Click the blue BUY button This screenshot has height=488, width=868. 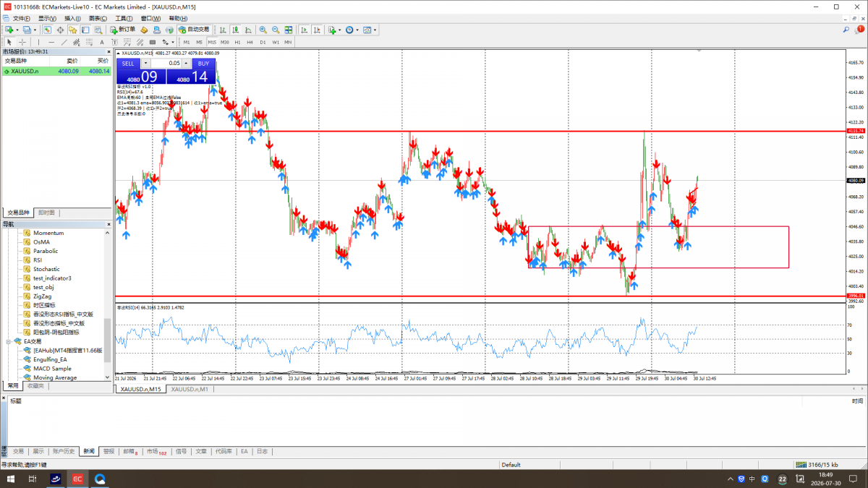(x=203, y=64)
